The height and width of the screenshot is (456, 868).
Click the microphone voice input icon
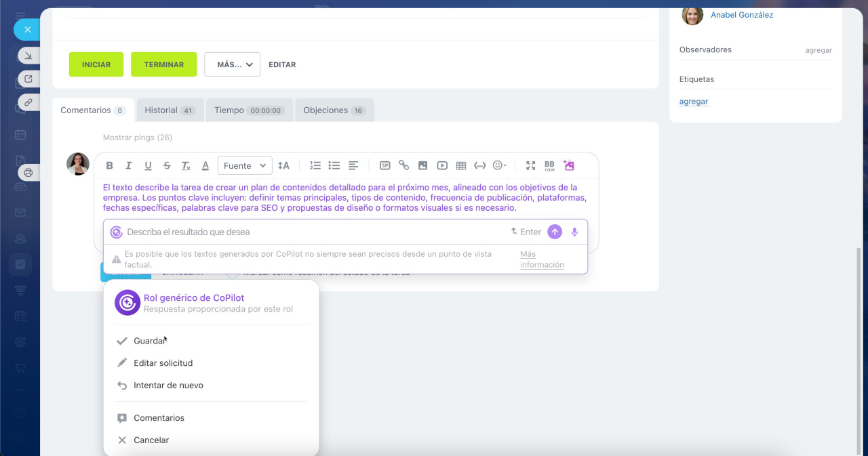point(574,232)
